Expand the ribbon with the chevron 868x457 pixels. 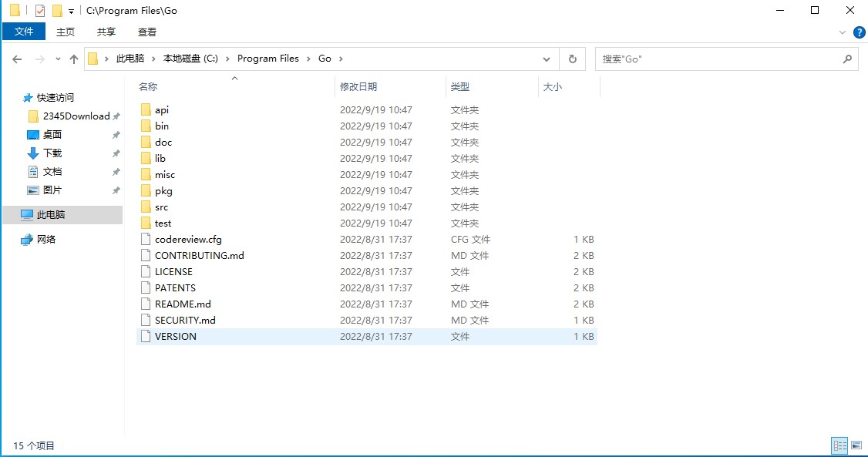point(843,32)
